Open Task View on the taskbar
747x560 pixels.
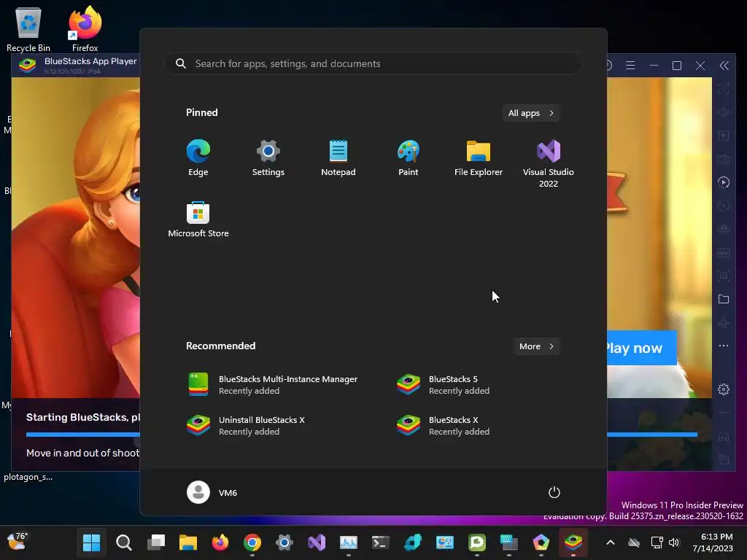[156, 542]
